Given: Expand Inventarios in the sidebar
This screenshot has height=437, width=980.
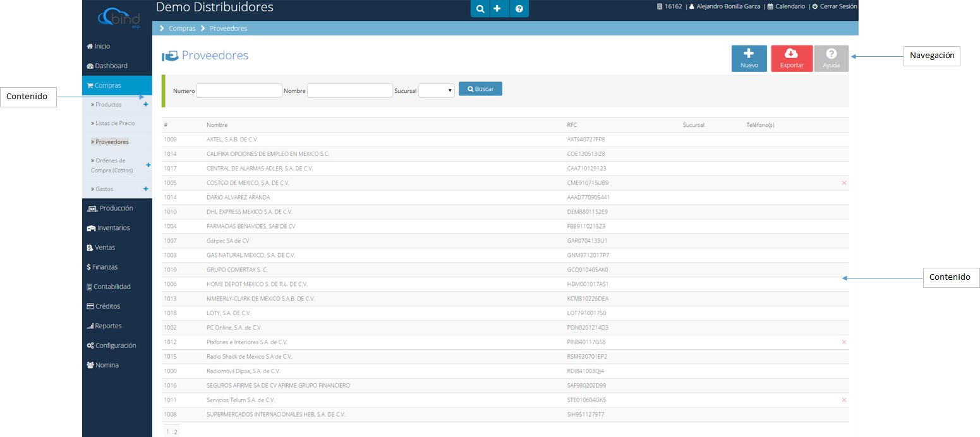Looking at the screenshot, I should pos(108,227).
